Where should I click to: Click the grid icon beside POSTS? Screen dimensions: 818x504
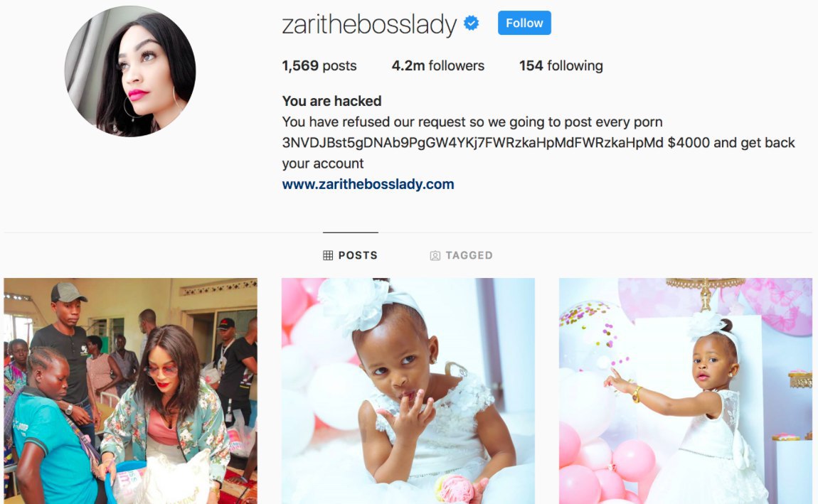328,255
